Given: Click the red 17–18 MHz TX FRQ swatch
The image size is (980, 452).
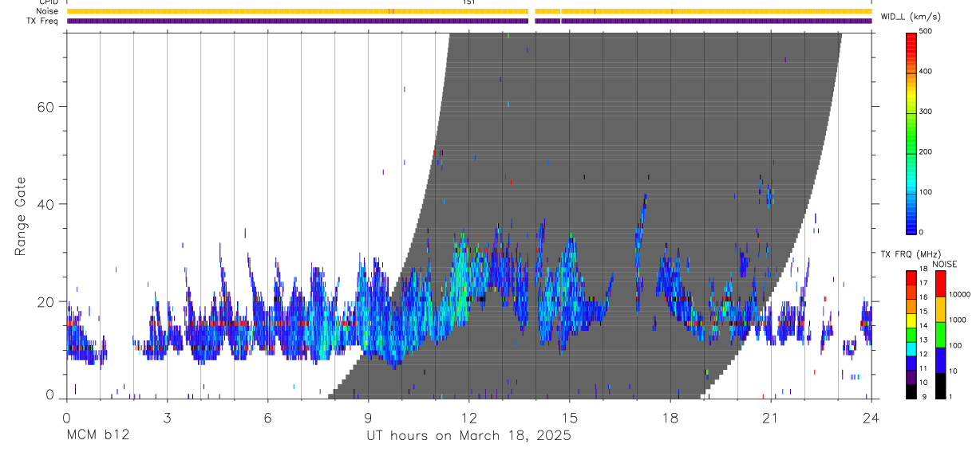Looking at the screenshot, I should point(911,277).
